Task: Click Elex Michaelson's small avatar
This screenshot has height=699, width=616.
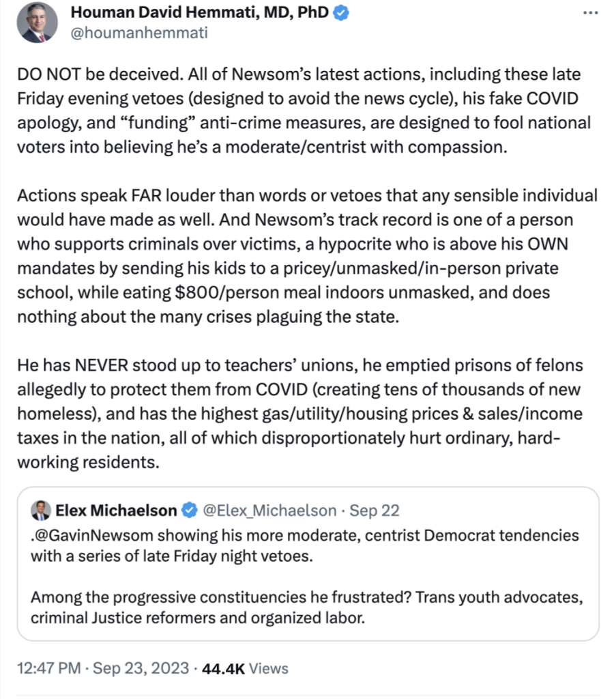Action: click(40, 511)
